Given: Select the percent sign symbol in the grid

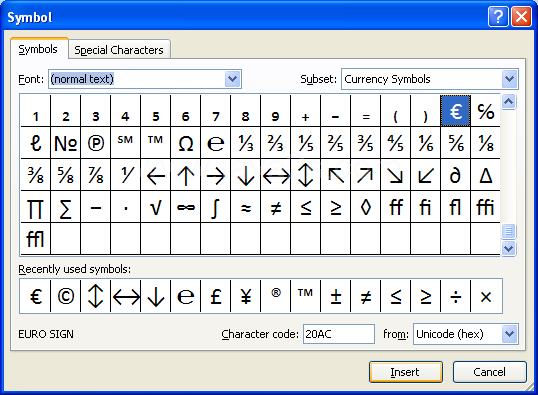Looking at the screenshot, I should [486, 111].
